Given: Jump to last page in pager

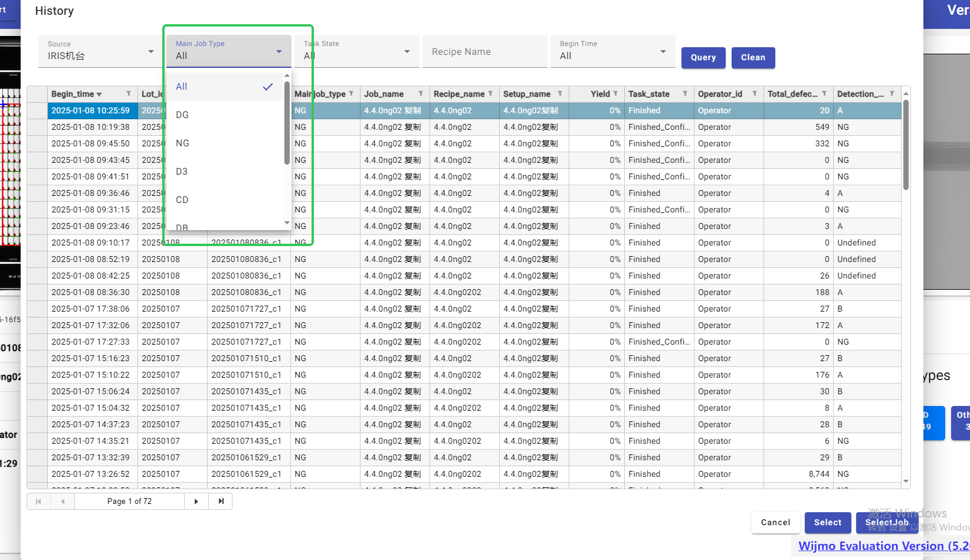Looking at the screenshot, I should 221,501.
